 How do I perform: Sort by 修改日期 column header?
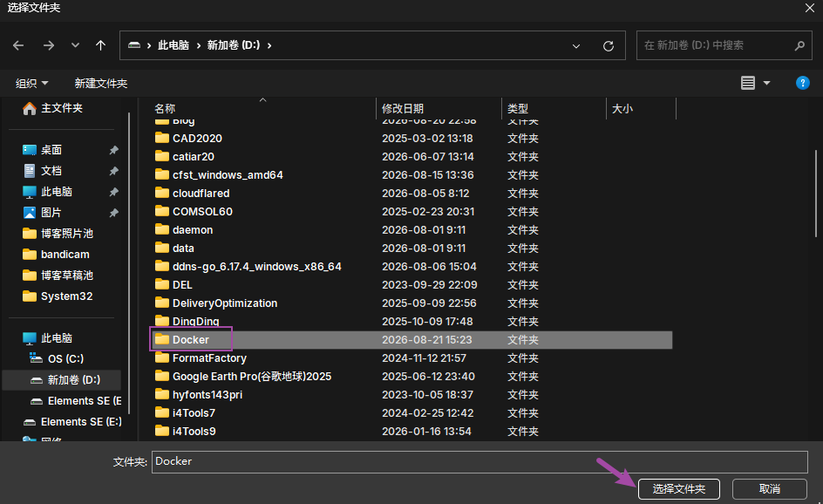point(403,109)
